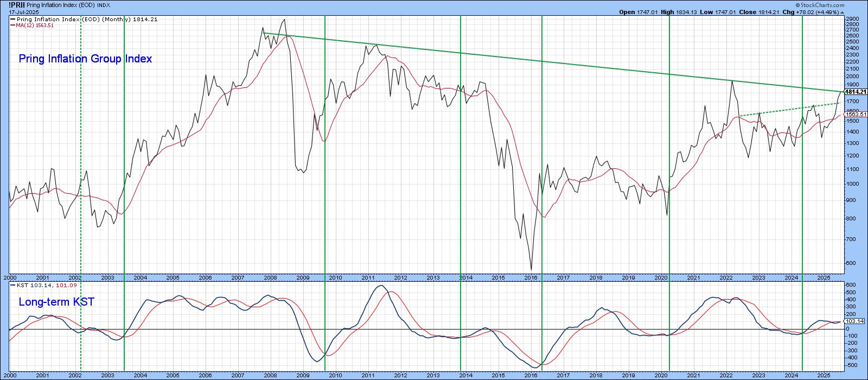The height and width of the screenshot is (380, 868).
Task: Click the 1200 price axis label
Action: 851,155
